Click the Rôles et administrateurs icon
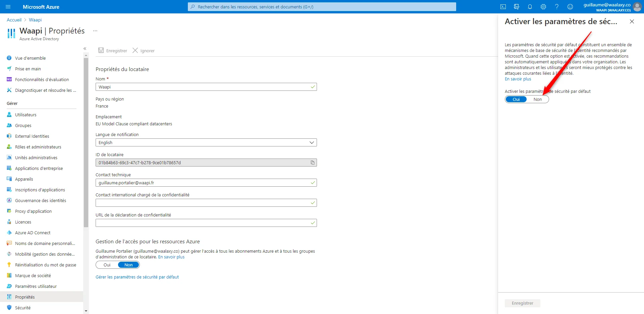 pyautogui.click(x=9, y=147)
